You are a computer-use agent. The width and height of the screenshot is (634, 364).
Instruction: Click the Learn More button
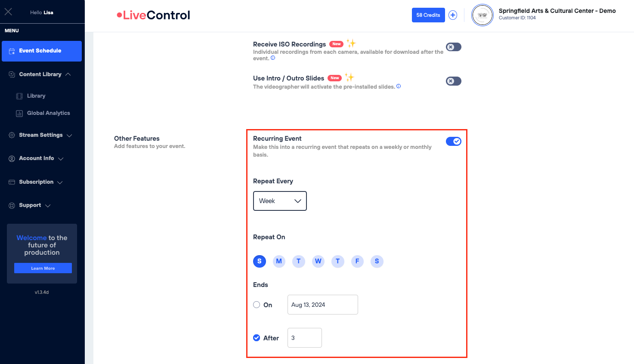43,268
